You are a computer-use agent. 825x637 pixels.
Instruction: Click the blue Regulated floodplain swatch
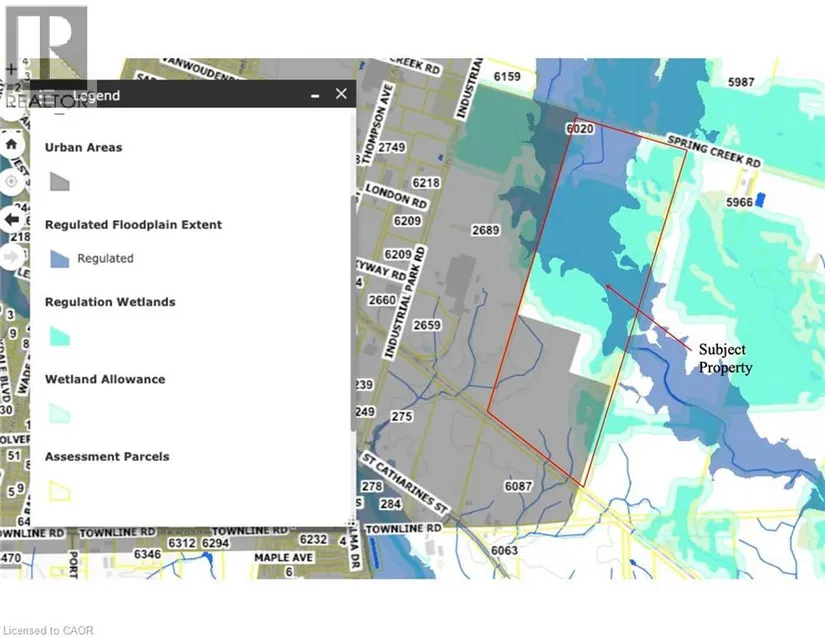click(x=60, y=258)
